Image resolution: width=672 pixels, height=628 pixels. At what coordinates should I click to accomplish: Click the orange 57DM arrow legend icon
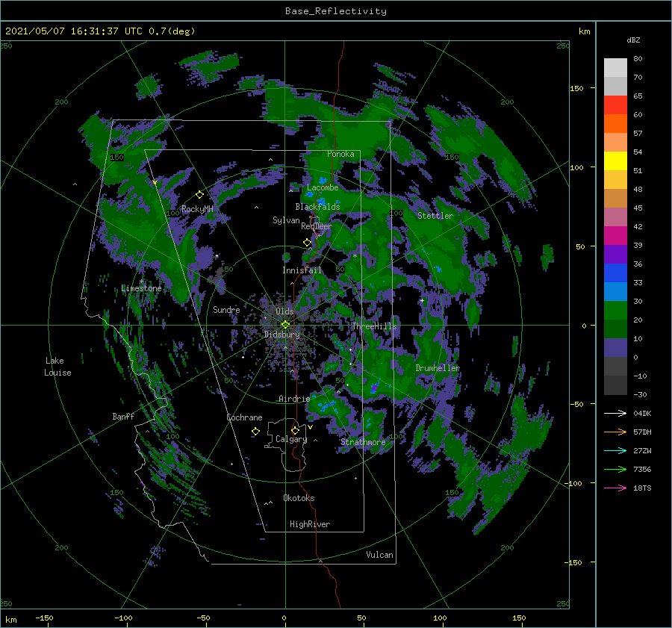tap(615, 432)
